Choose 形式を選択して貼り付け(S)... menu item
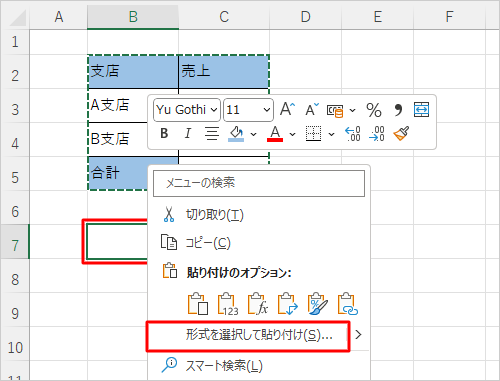The height and width of the screenshot is (381, 500). [248, 336]
